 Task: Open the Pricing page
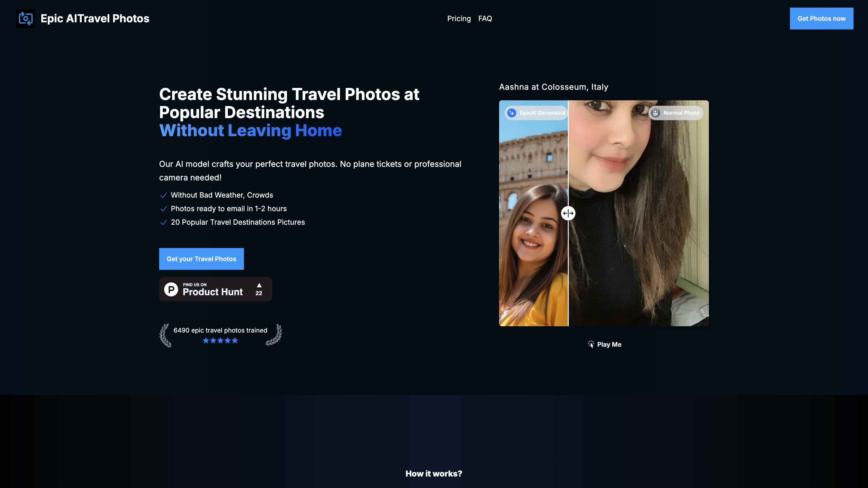coord(459,18)
